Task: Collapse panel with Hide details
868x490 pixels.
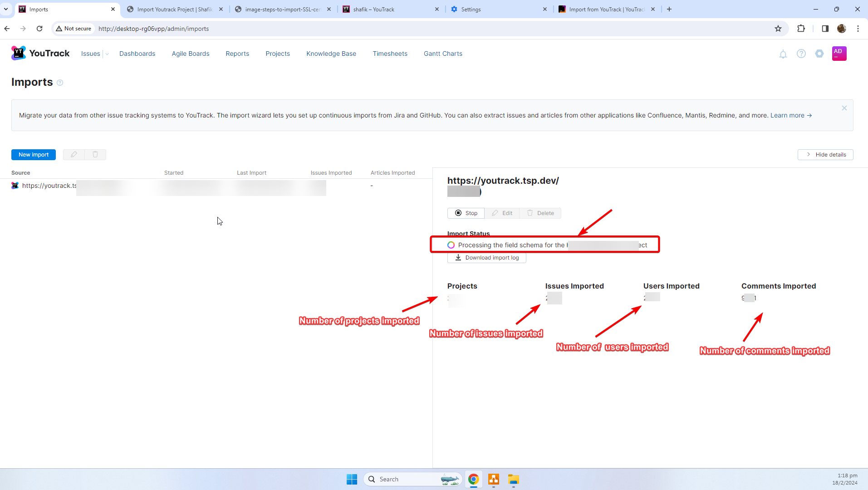Action: click(x=825, y=155)
